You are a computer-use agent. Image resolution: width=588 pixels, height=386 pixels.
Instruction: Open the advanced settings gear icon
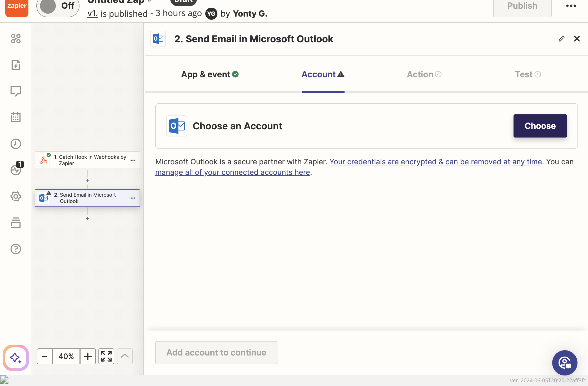pyautogui.click(x=16, y=196)
